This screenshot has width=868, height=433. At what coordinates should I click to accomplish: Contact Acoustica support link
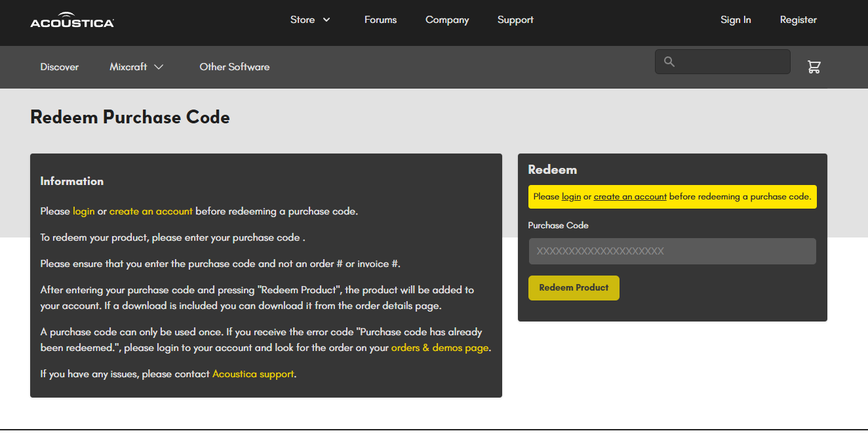(x=253, y=374)
